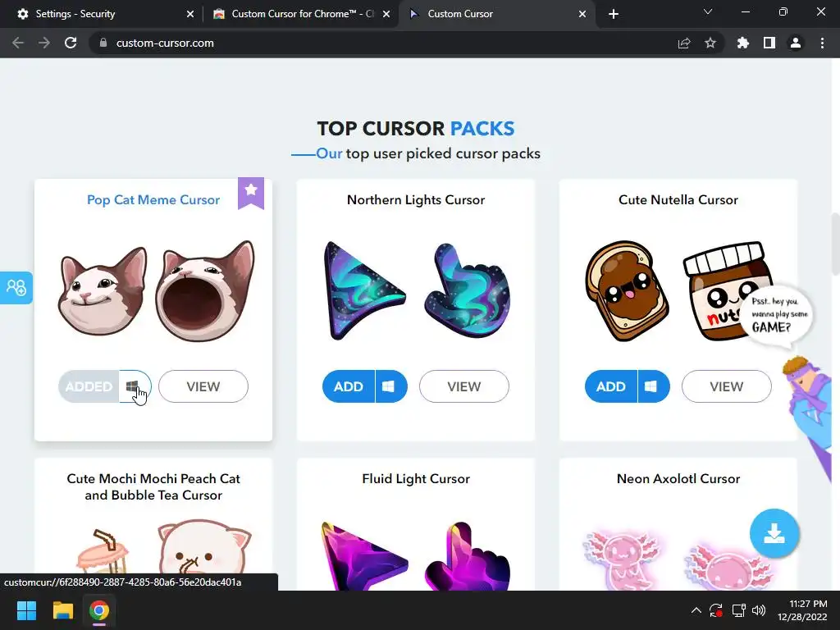Image resolution: width=840 pixels, height=630 pixels.
Task: Open the Chrome extensions puzzle icon
Action: (x=742, y=43)
